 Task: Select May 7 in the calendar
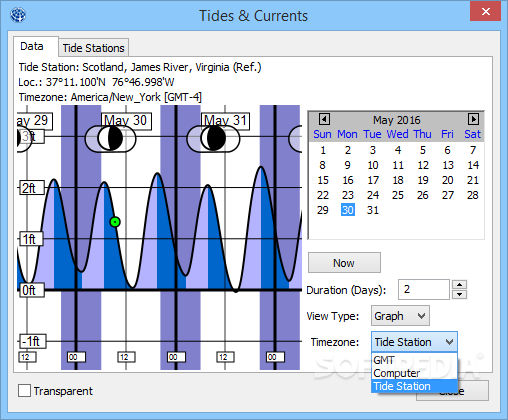click(x=473, y=150)
